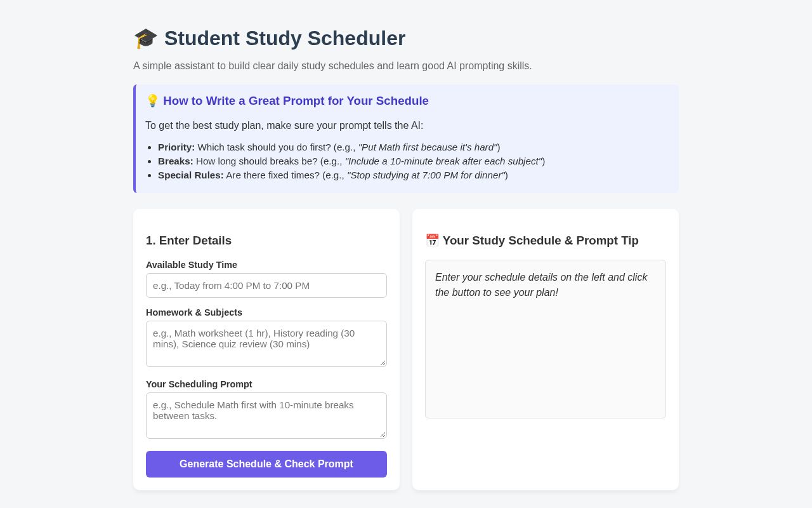812x508 pixels.
Task: Click inside the Your Scheduling Prompt textarea
Action: coord(266,415)
